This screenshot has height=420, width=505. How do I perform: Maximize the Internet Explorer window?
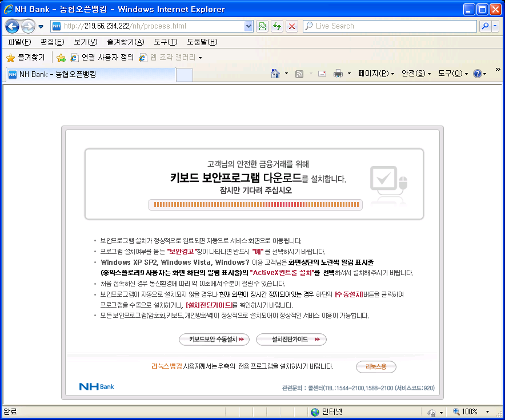pos(482,10)
